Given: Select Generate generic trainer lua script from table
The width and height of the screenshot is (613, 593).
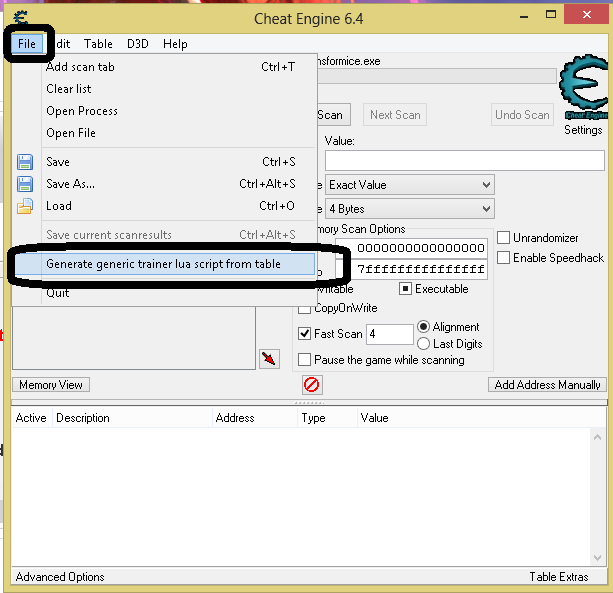Looking at the screenshot, I should tap(164, 264).
